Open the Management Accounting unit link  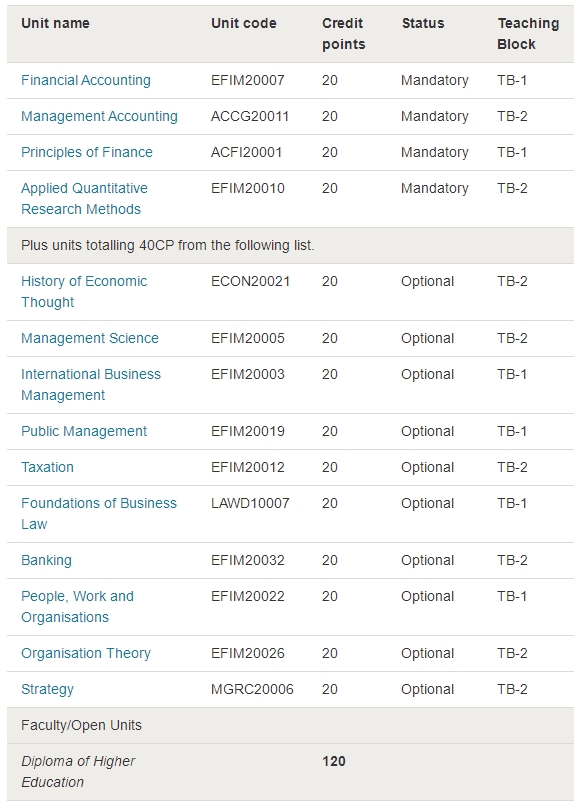[99, 117]
